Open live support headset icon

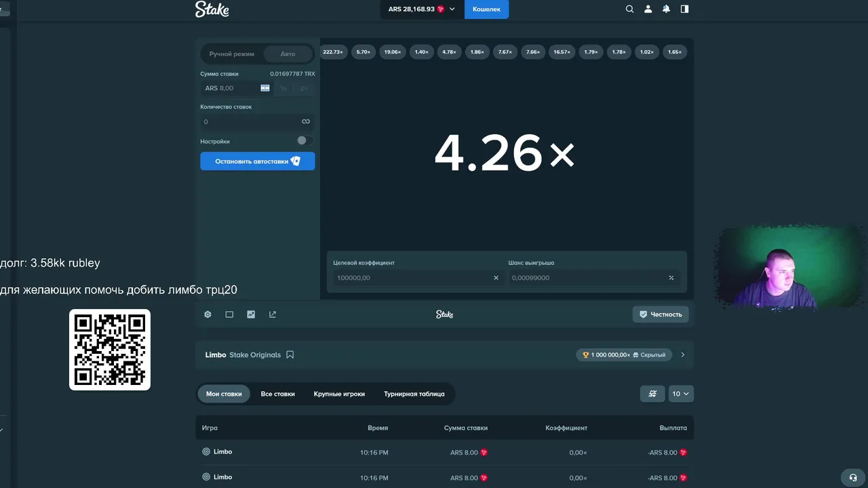click(x=853, y=477)
